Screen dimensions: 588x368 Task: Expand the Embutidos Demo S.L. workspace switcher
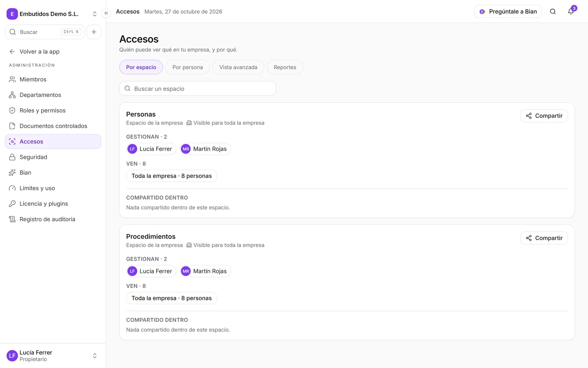pos(94,14)
